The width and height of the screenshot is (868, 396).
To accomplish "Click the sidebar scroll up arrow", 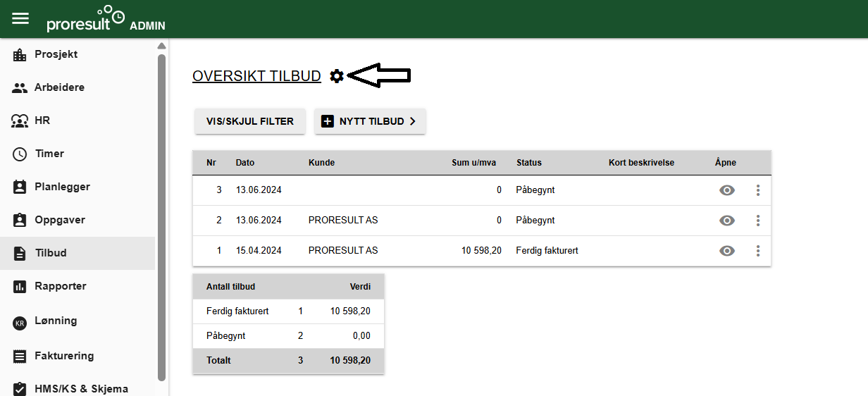I will coord(161,47).
